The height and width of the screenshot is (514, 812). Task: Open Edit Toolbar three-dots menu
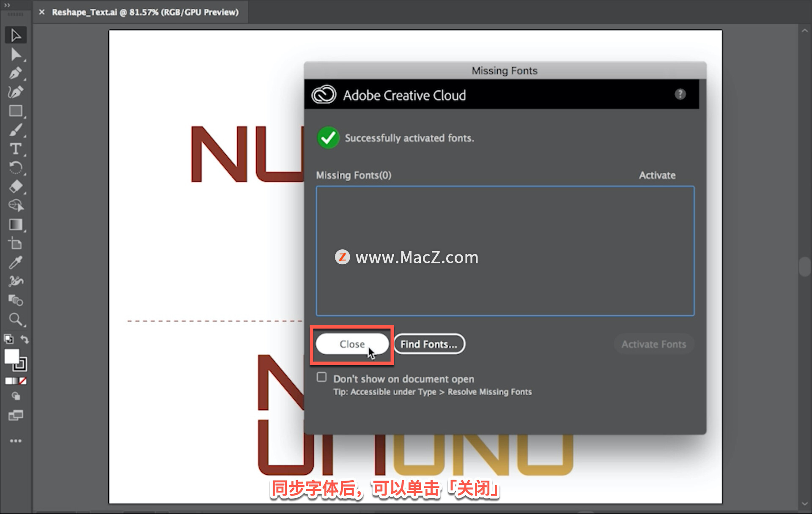(x=16, y=441)
